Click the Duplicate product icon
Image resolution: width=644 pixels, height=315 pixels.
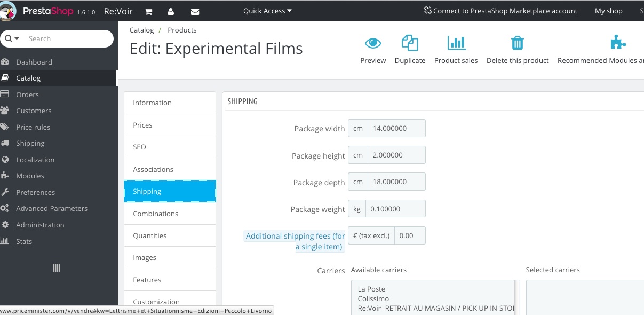tap(410, 43)
